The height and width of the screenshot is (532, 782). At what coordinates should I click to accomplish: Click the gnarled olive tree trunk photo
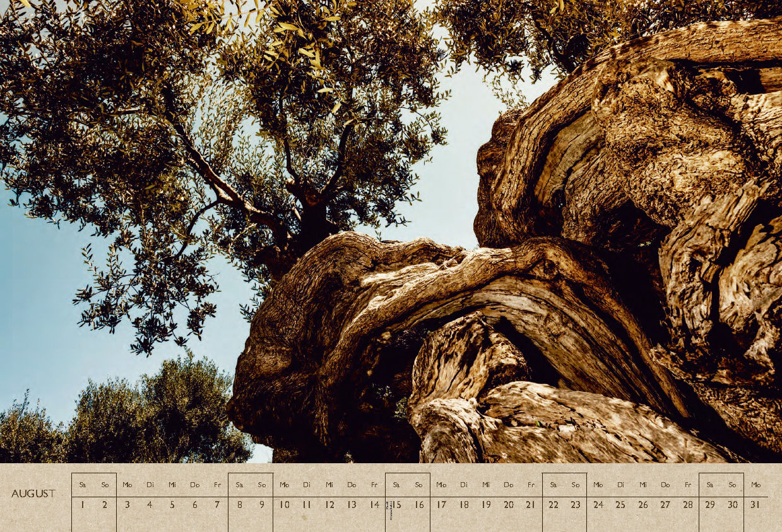[x=505, y=316]
